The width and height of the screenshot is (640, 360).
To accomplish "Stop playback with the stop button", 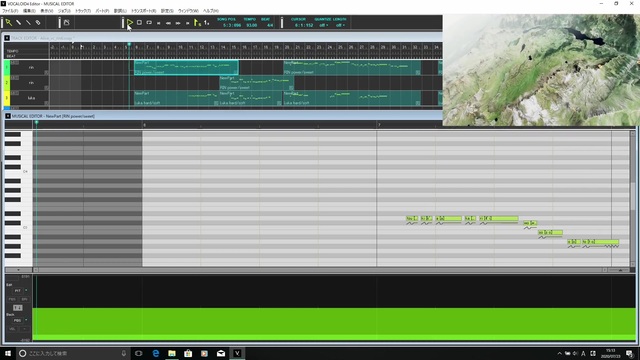I will 139,22.
